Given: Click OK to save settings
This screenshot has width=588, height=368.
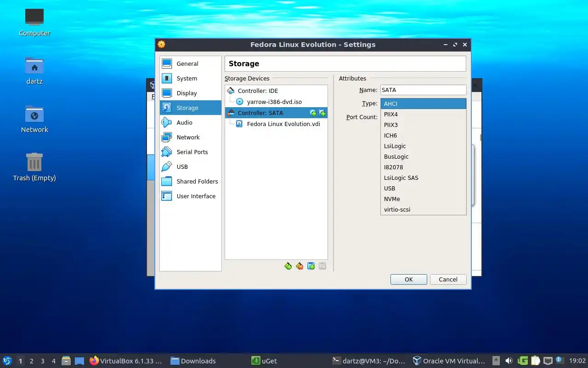Looking at the screenshot, I should click(x=409, y=279).
